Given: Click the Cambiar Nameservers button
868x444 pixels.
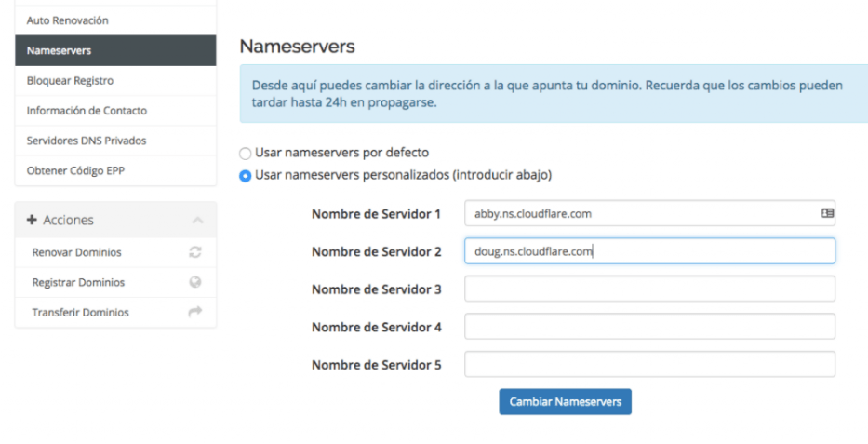Looking at the screenshot, I should tap(566, 402).
